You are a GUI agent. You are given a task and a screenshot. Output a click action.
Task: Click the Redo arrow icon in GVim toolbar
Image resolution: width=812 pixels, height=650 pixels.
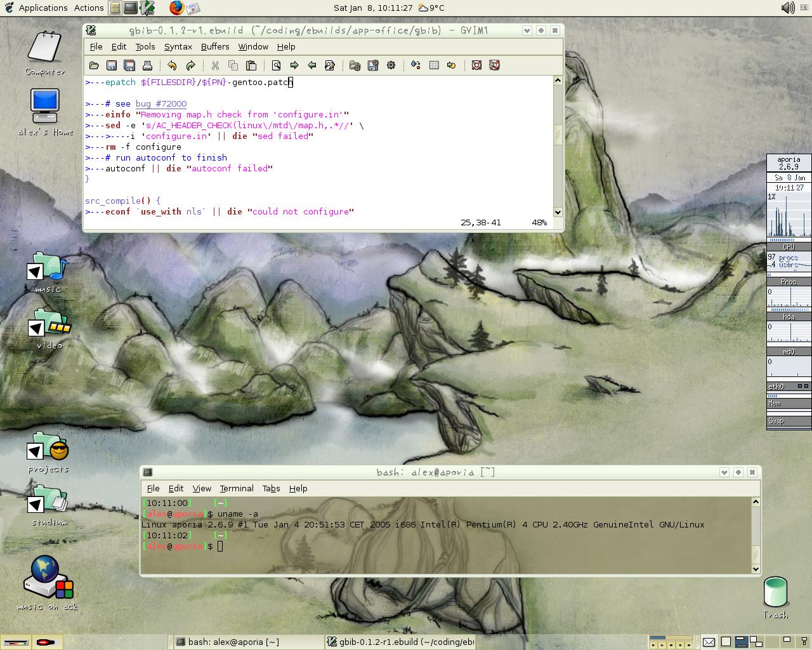coord(190,65)
